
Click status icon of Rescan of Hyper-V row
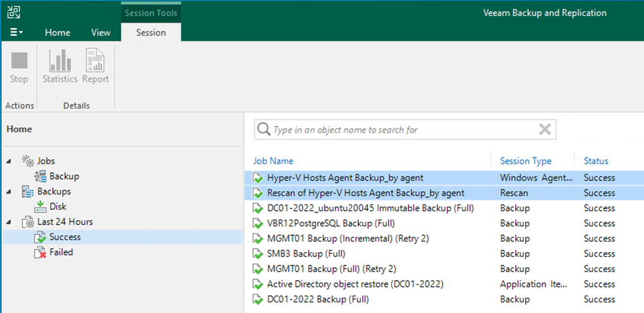click(258, 193)
